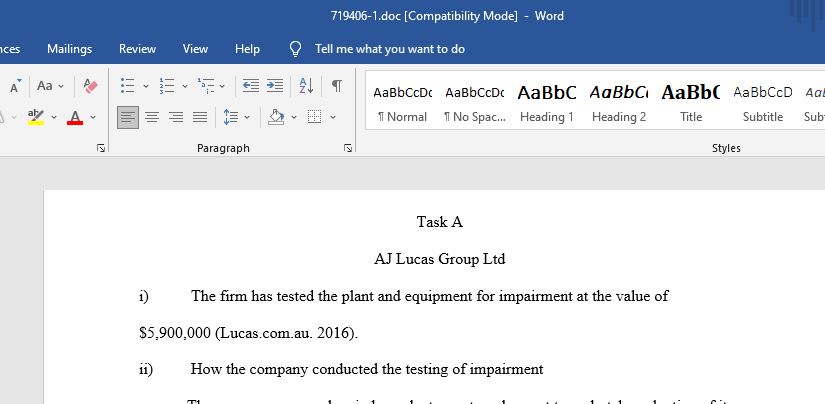This screenshot has width=825, height=404.
Task: Apply the Title style
Action: tap(691, 102)
